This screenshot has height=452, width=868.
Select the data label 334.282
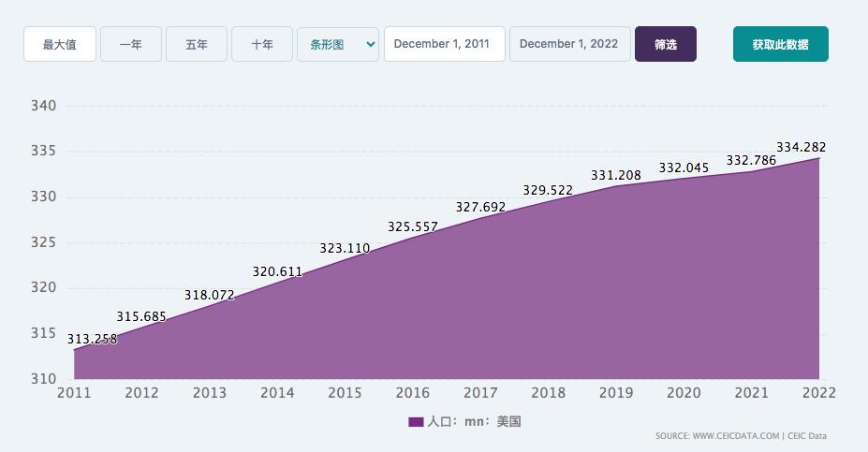(801, 147)
